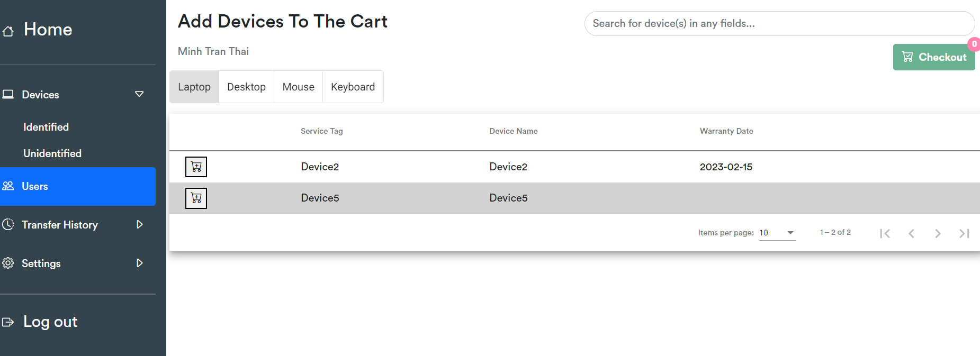The image size is (980, 356).
Task: Open the items per page dropdown
Action: (x=777, y=233)
